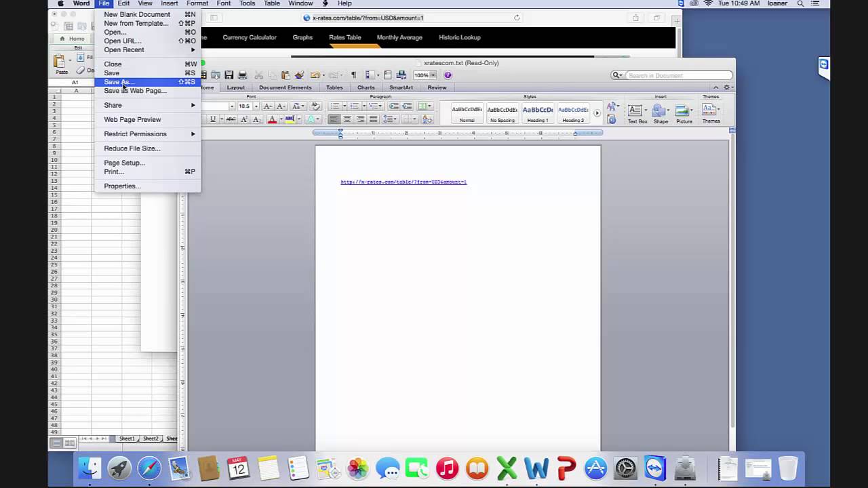Open App Store from the Dock
The height and width of the screenshot is (488, 868).
(595, 468)
